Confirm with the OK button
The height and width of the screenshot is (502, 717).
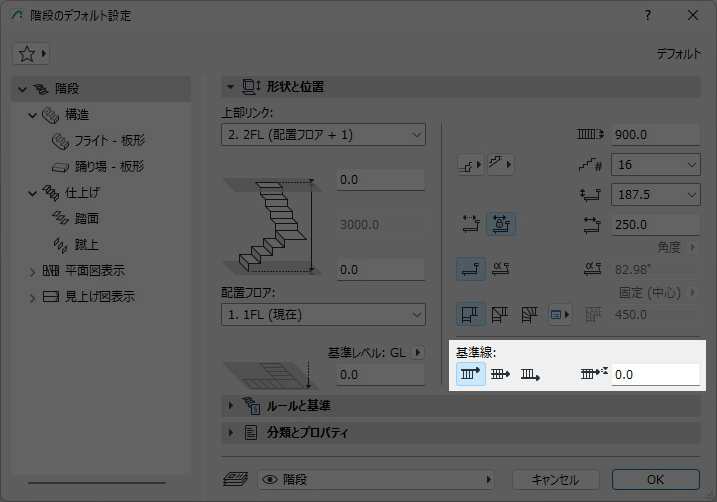pos(655,480)
